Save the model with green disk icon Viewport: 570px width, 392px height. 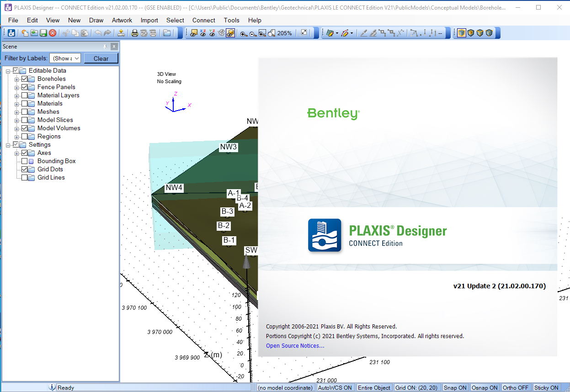(x=43, y=33)
